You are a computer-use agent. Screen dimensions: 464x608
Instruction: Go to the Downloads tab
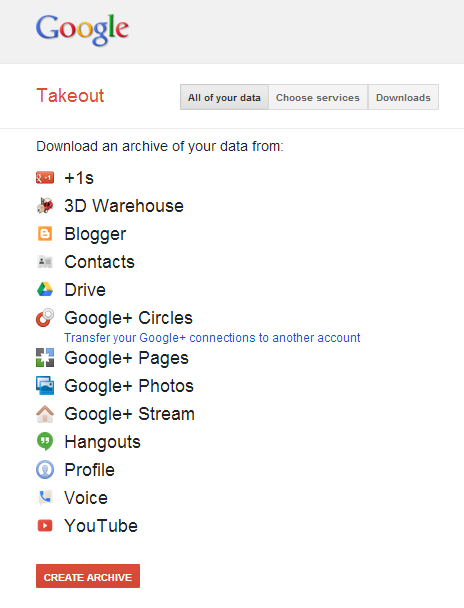pos(403,97)
